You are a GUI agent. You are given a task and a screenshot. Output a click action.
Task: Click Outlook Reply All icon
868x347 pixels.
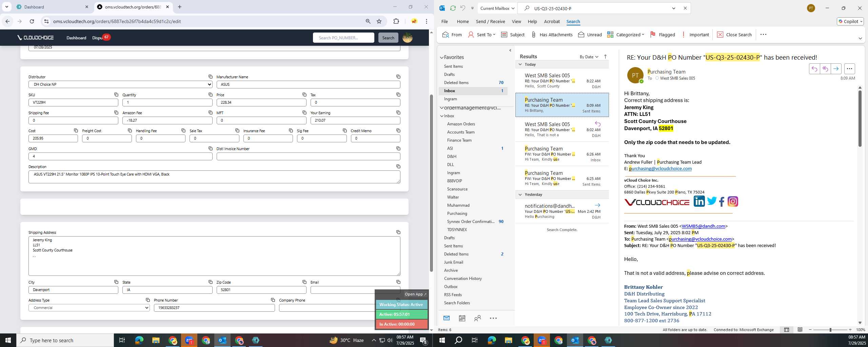[825, 69]
